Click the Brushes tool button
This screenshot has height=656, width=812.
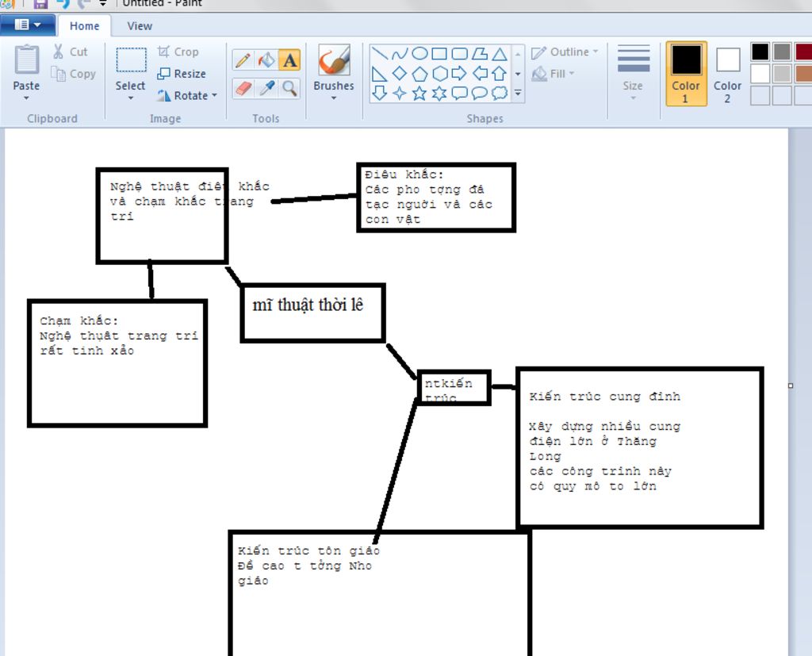334,67
